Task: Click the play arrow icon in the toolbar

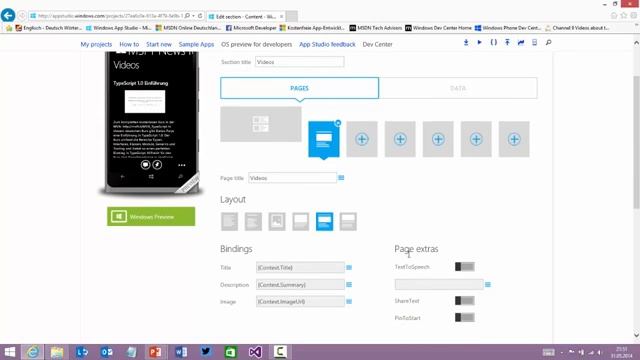Action: 480,42
